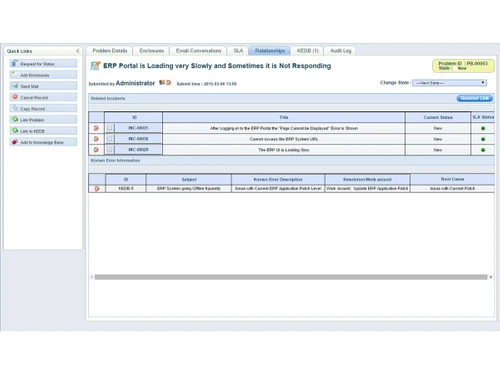This screenshot has height=375, width=500.
Task: Click the Remove Link button
Action: [474, 98]
